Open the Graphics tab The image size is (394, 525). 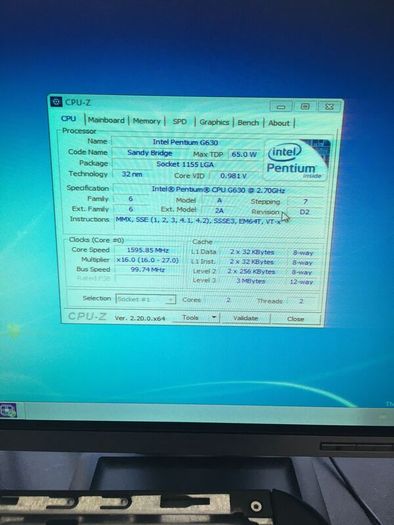[x=214, y=122]
